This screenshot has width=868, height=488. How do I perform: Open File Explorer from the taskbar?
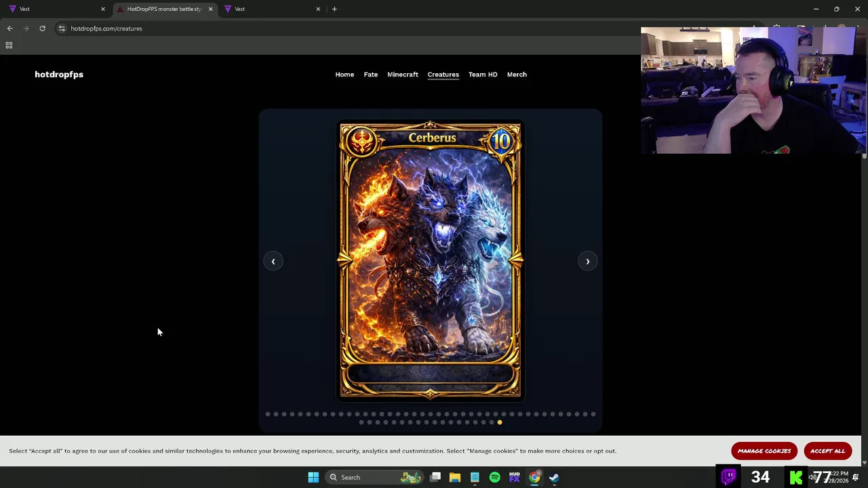pyautogui.click(x=455, y=477)
